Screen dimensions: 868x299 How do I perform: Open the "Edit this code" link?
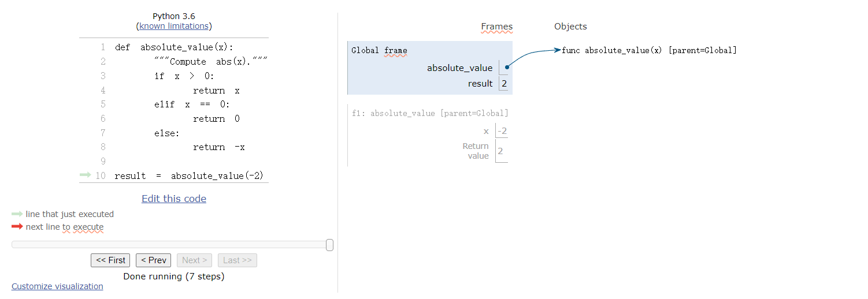[x=174, y=199]
